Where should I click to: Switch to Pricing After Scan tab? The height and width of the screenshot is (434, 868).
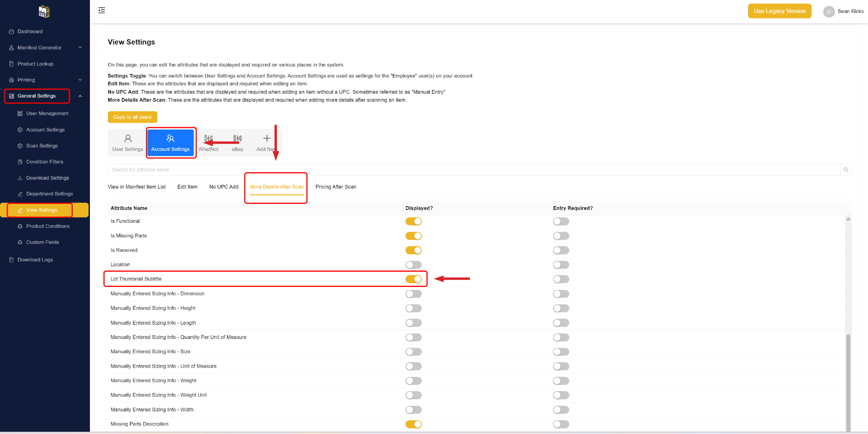tap(336, 187)
